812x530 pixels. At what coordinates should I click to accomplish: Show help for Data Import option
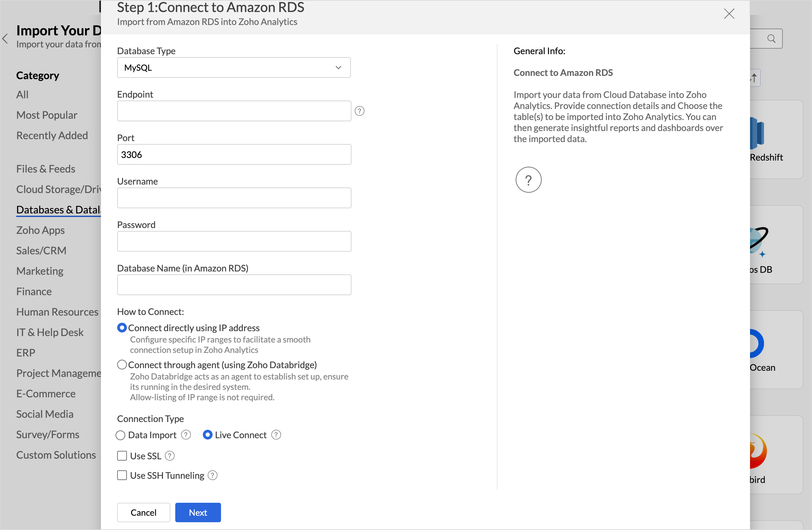click(186, 435)
